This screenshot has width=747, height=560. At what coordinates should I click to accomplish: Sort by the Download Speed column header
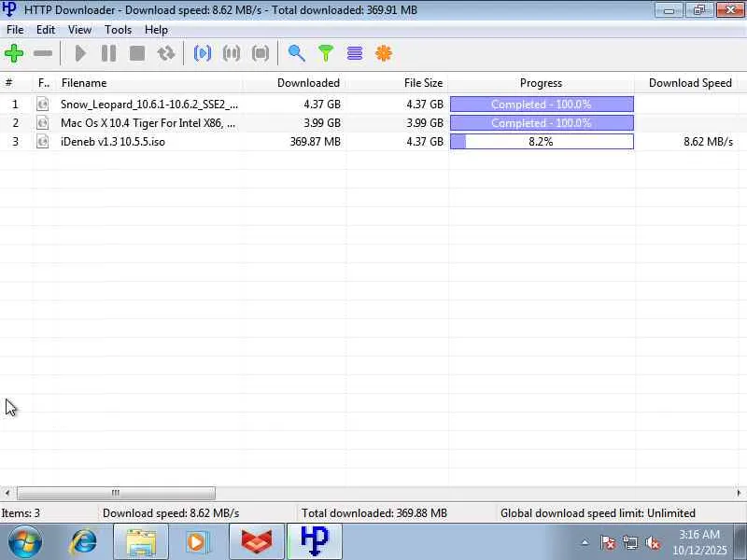[686, 83]
